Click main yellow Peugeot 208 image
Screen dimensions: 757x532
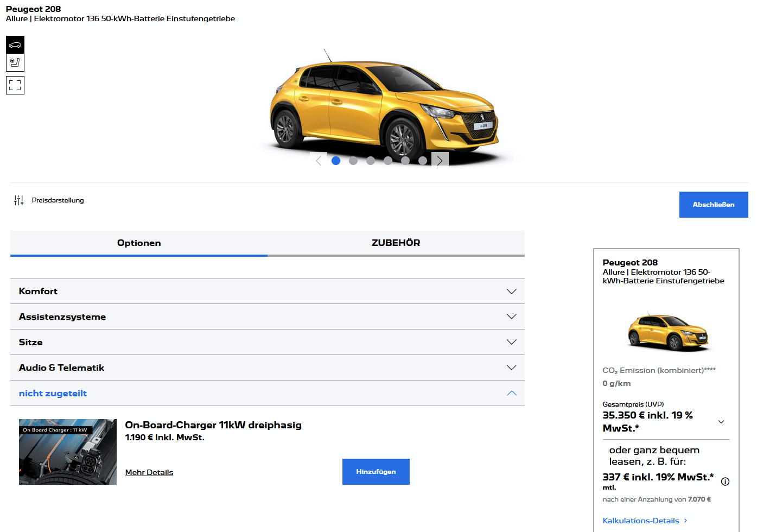coord(384,107)
